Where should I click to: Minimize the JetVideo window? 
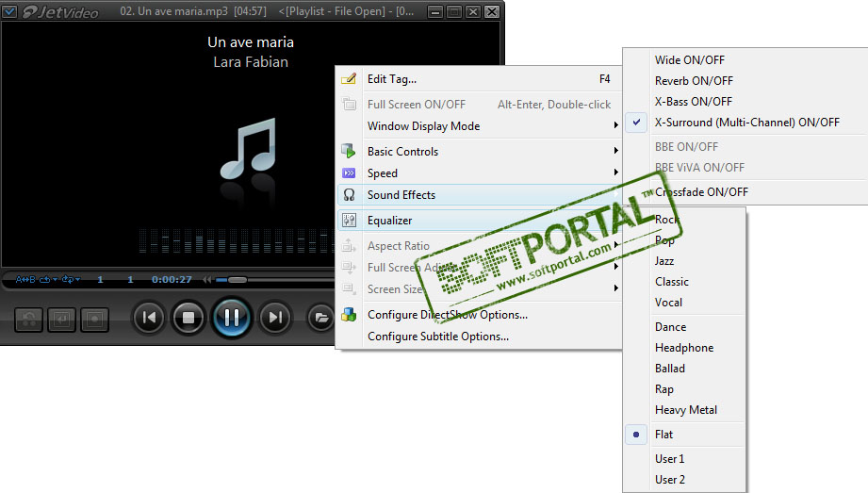[x=435, y=11]
